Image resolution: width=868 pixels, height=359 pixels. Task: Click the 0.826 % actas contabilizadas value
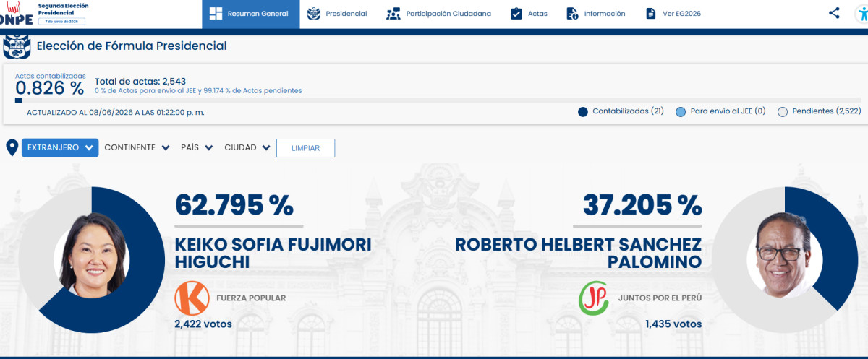(x=49, y=89)
